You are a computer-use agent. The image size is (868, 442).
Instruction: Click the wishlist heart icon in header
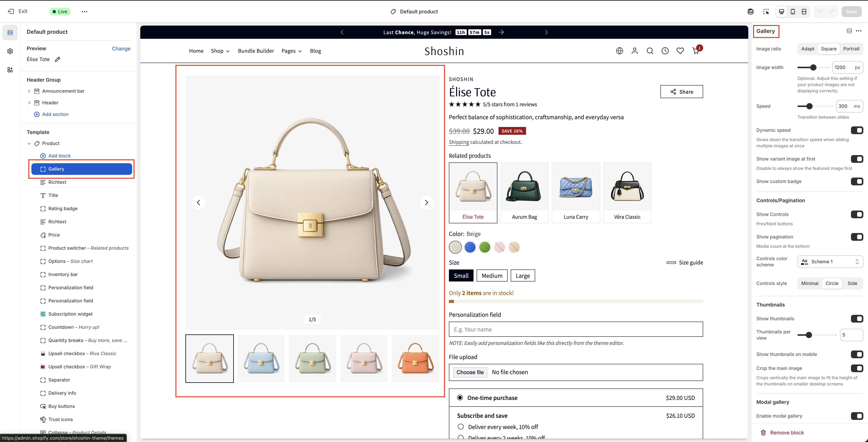[680, 51]
